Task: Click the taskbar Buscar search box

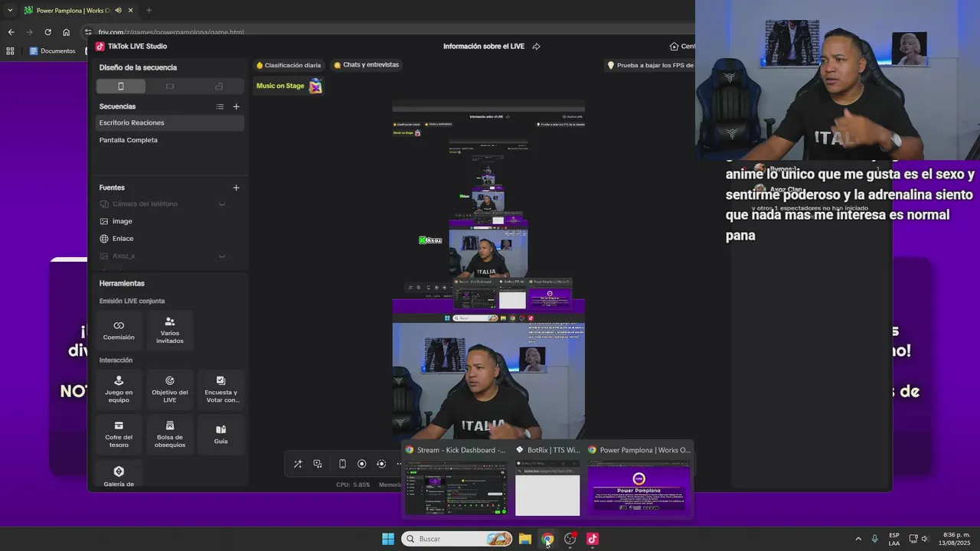Action: pos(457,539)
